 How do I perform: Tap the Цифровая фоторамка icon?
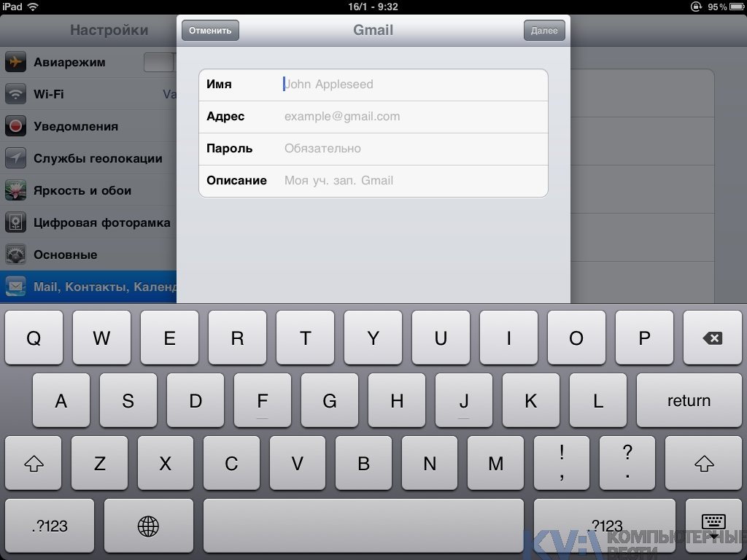click(15, 222)
